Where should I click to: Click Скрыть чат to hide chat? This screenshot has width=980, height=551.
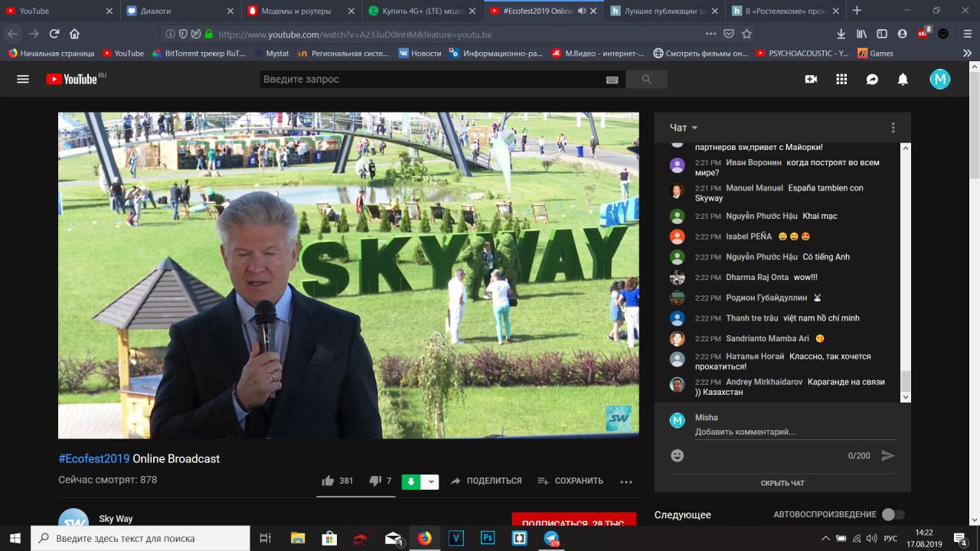(782, 483)
